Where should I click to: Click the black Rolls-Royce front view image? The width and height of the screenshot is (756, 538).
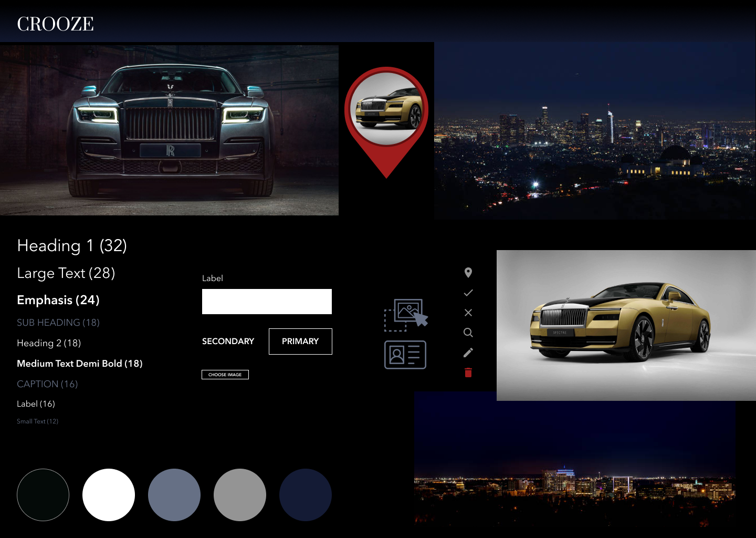pos(169,130)
